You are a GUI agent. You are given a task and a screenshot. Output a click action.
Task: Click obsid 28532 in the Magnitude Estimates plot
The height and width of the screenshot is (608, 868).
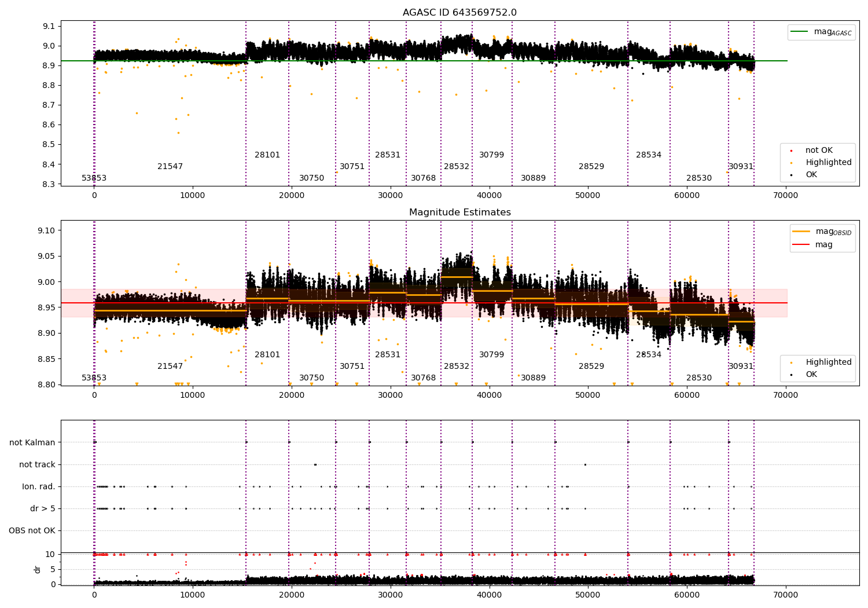pyautogui.click(x=457, y=367)
